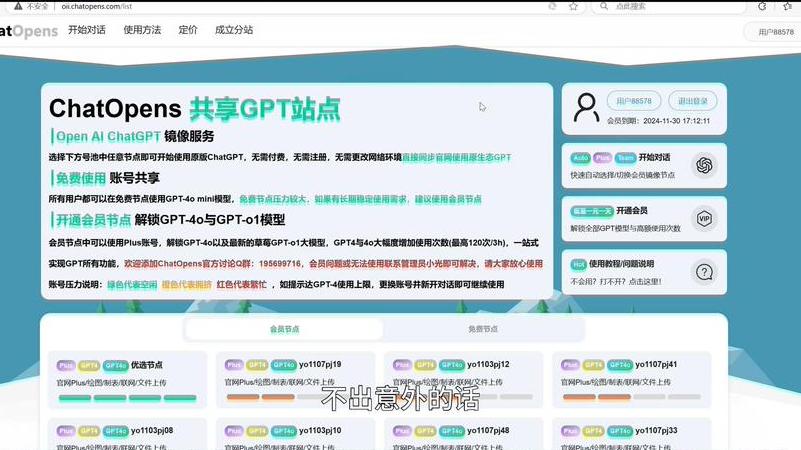Select the 优选节点 node card
801x450 pixels.
[x=128, y=380]
